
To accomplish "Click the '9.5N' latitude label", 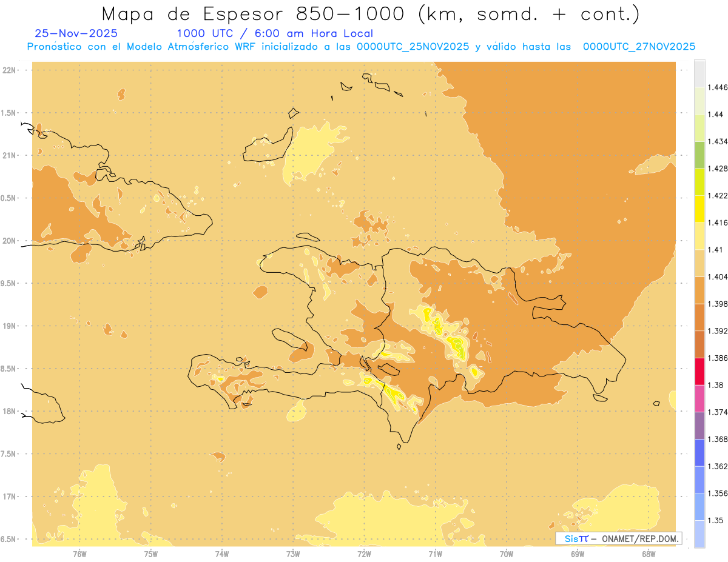I will [x=9, y=283].
